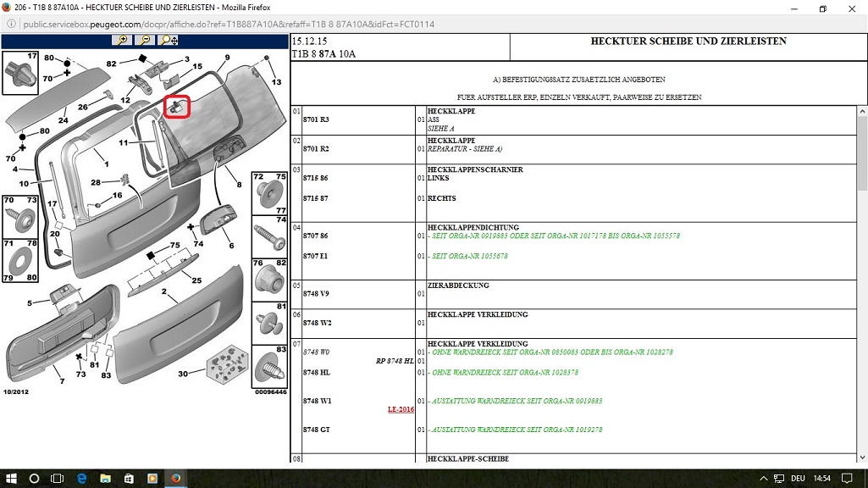
Task: Select the washer thumbnail labeled 71 78
Action: pos(19,260)
